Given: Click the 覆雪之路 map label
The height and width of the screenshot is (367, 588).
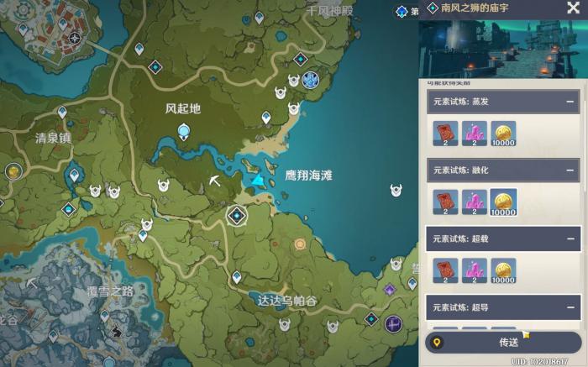Looking at the screenshot, I should coord(110,291).
